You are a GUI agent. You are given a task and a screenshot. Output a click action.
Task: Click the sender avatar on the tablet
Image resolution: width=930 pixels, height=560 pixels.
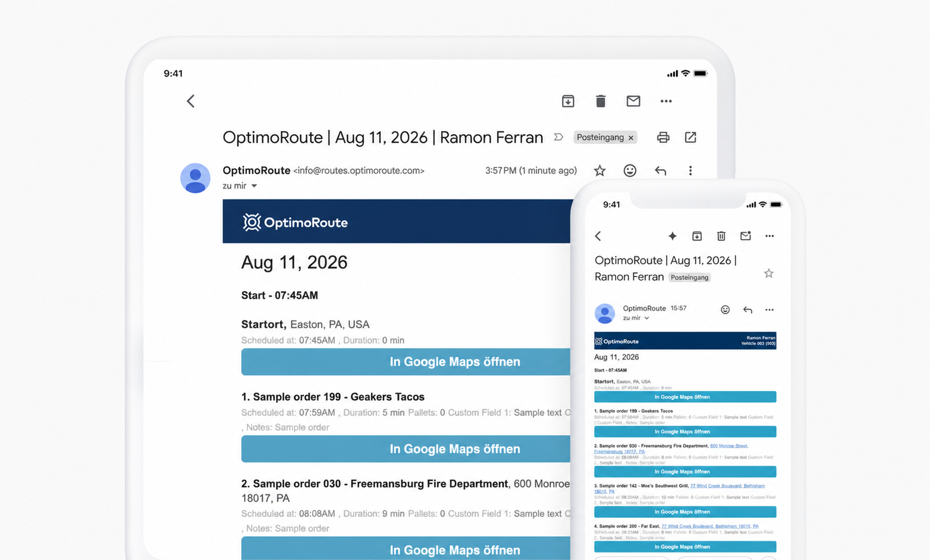[195, 178]
